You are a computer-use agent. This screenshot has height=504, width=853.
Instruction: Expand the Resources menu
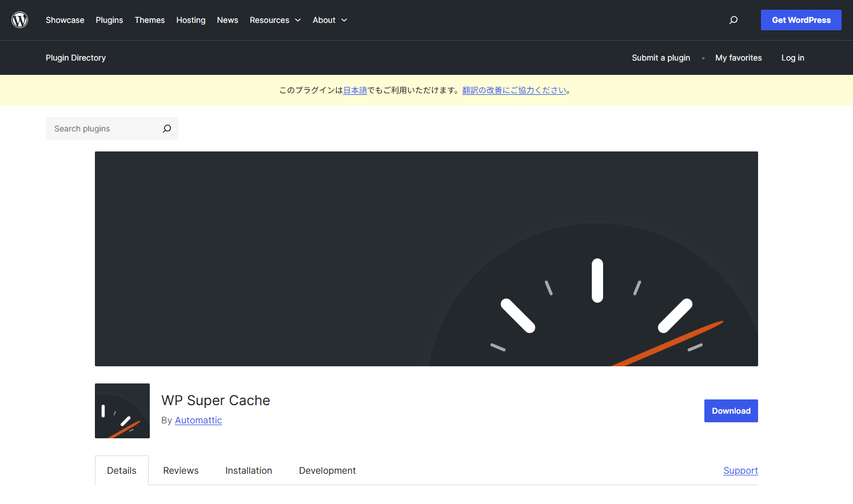(x=275, y=20)
